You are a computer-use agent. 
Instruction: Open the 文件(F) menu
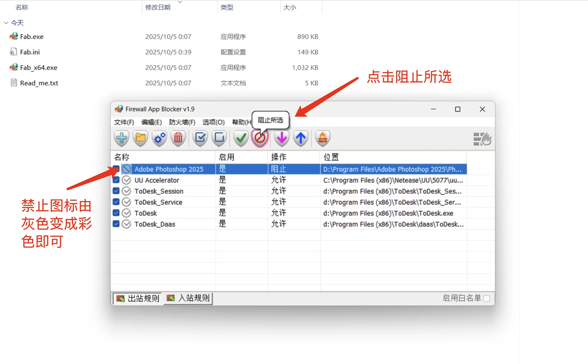point(124,122)
